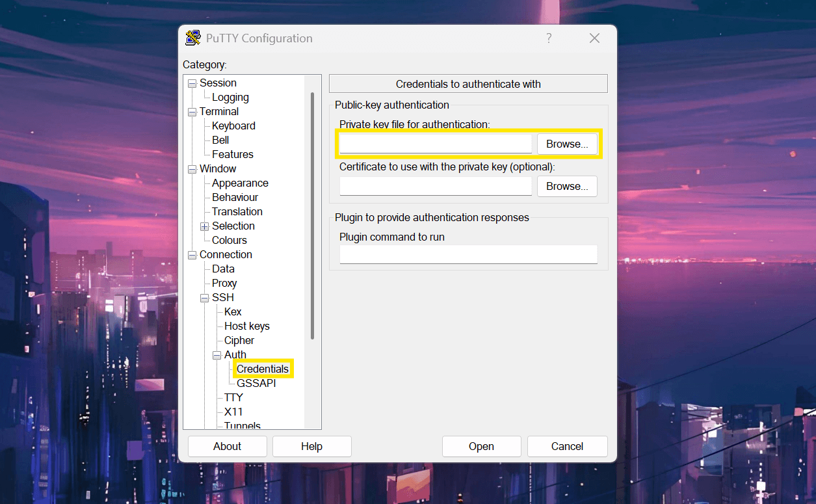This screenshot has height=504, width=816.
Task: Browse for a certificate file
Action: click(x=567, y=186)
